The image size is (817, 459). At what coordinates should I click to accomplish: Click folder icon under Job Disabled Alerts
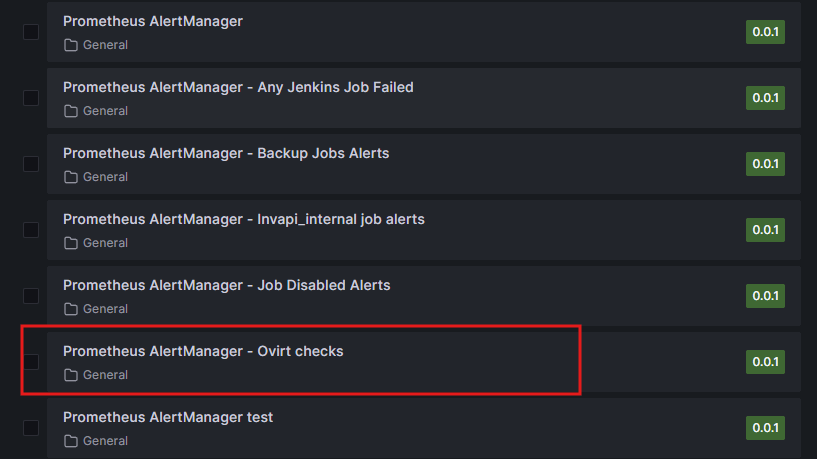(x=71, y=309)
